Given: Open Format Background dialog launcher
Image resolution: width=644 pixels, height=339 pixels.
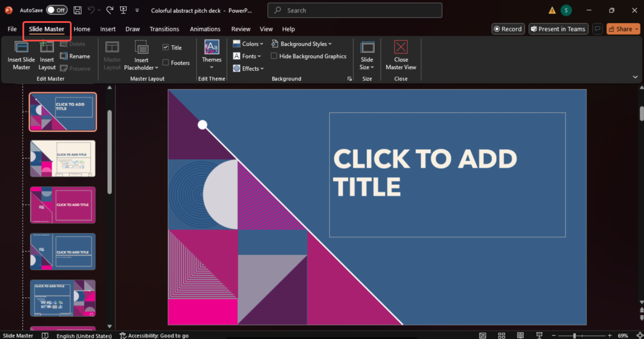Looking at the screenshot, I should point(350,79).
